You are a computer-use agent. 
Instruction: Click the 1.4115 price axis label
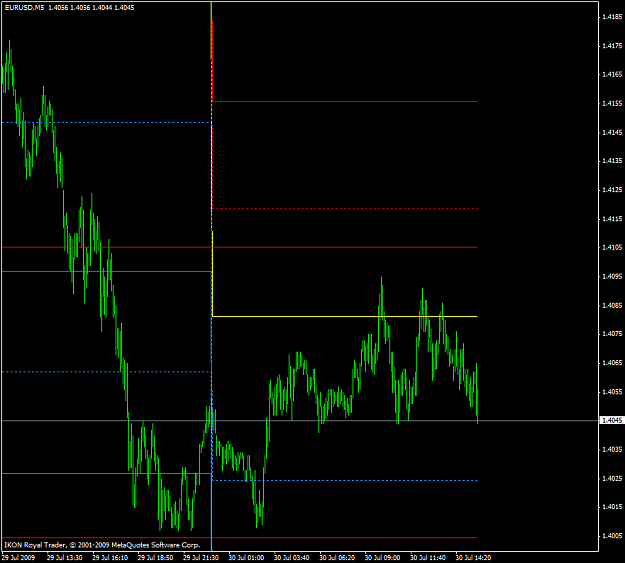point(612,219)
